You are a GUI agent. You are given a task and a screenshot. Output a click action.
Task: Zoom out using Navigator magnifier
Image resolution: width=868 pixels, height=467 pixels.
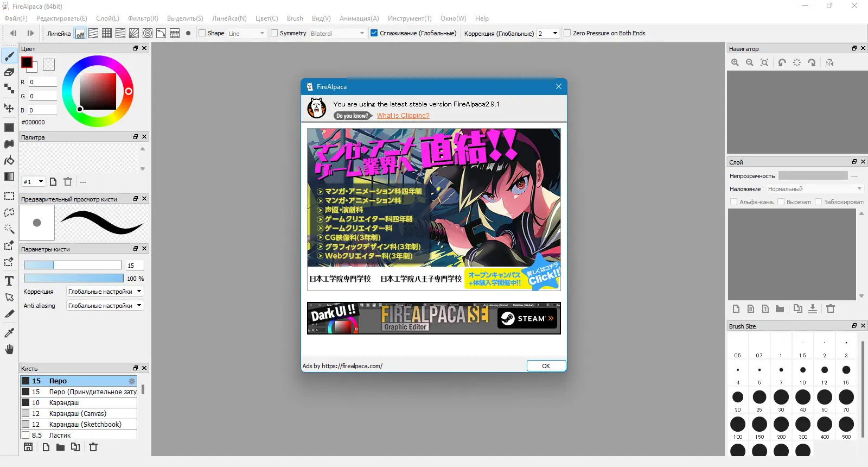pyautogui.click(x=750, y=62)
